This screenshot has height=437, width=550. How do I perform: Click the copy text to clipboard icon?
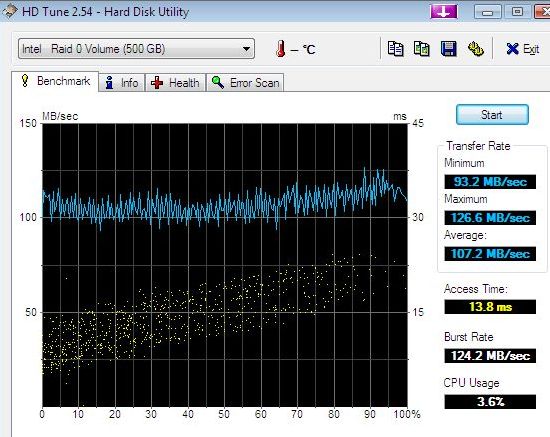[x=396, y=48]
